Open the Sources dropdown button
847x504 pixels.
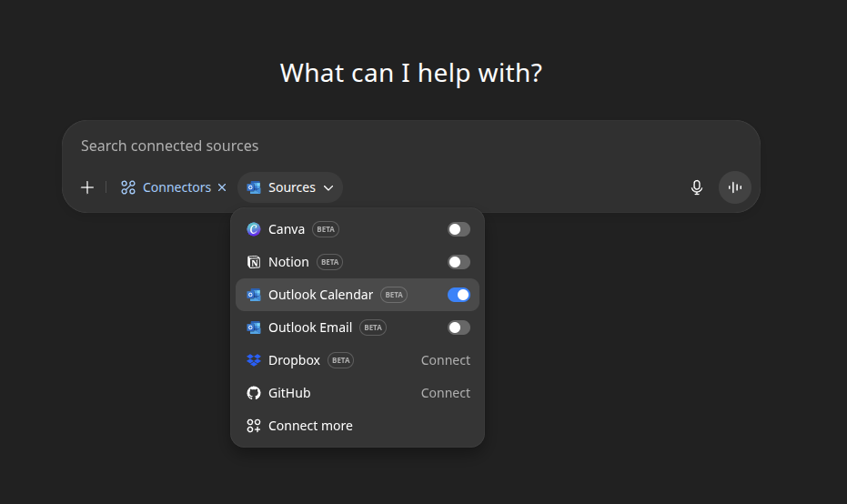pos(290,187)
